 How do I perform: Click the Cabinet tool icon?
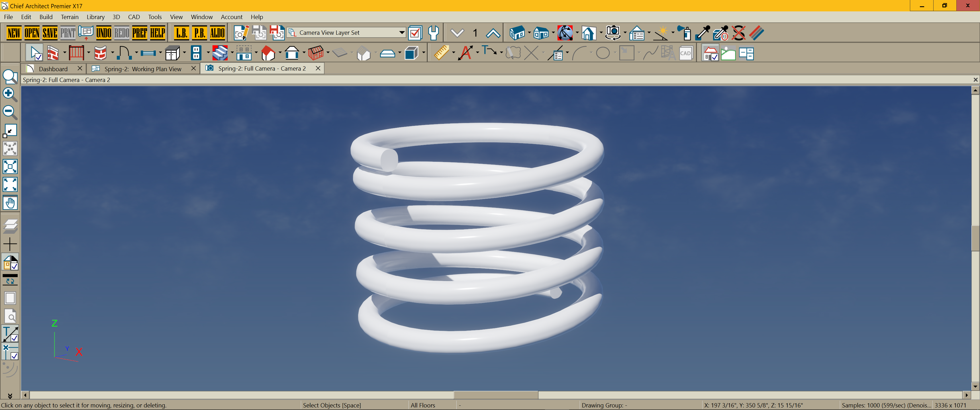[172, 53]
